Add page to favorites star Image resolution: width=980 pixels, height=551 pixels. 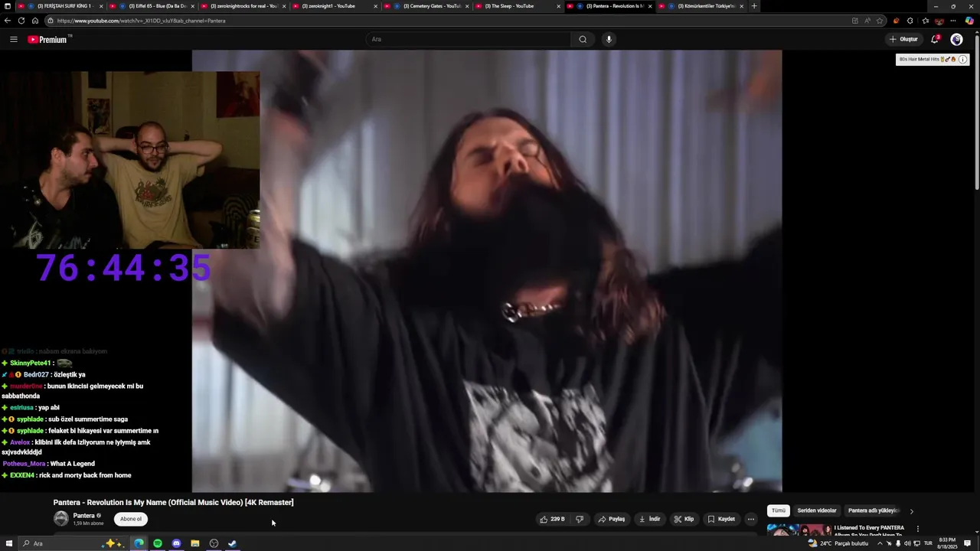point(880,21)
